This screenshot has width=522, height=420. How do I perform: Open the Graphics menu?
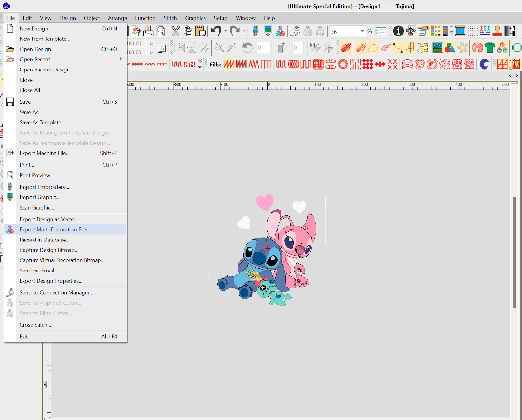(195, 18)
